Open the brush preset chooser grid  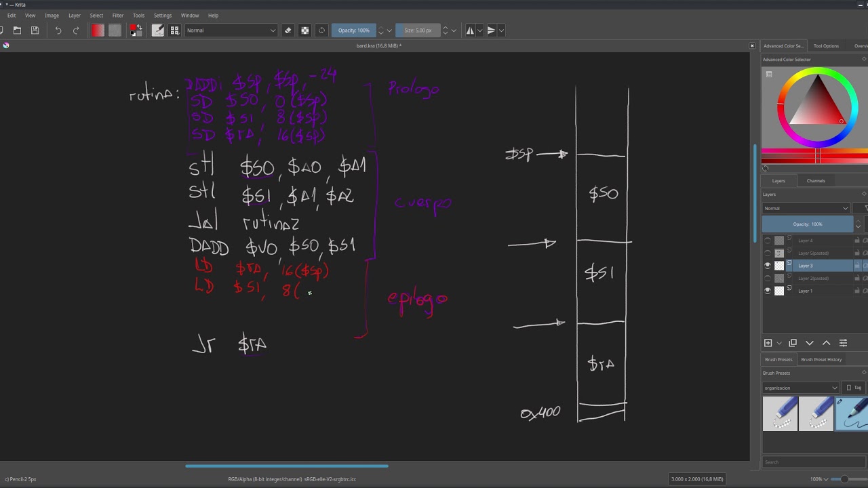[x=174, y=30]
